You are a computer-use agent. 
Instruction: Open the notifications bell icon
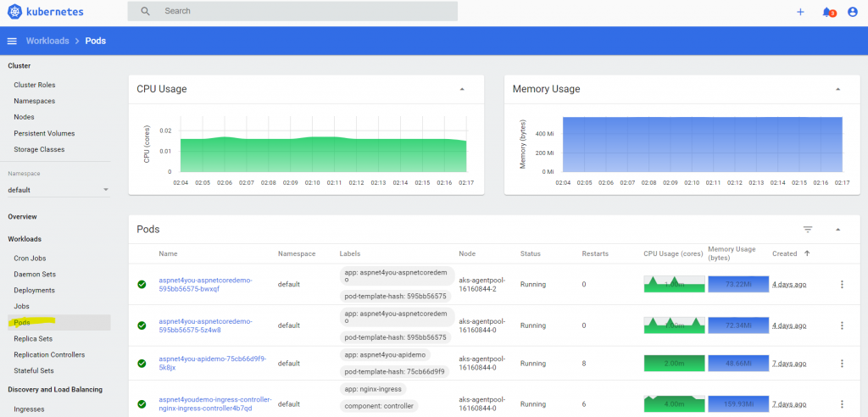tap(827, 12)
